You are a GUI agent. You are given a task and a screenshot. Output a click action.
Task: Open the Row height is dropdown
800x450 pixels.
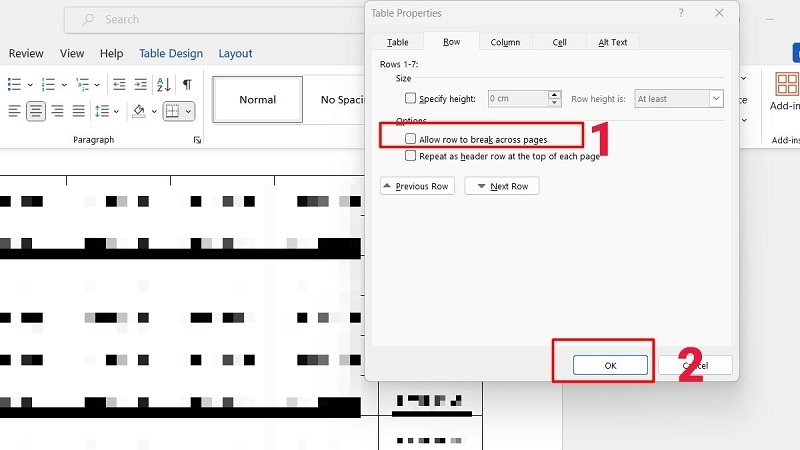coord(715,98)
